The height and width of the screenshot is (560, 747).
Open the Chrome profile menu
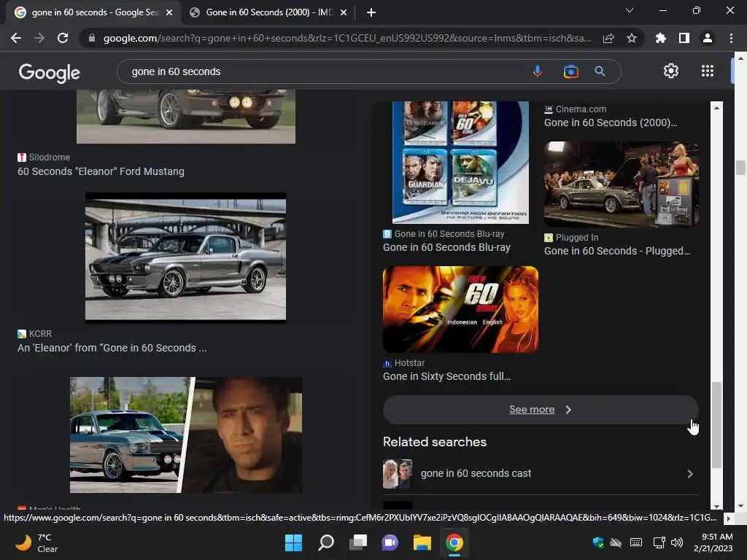coord(708,38)
